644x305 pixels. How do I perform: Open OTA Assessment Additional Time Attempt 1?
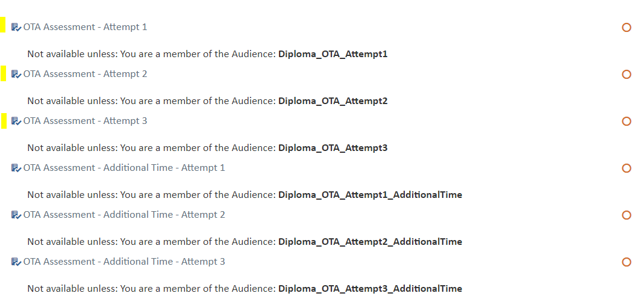tap(124, 168)
